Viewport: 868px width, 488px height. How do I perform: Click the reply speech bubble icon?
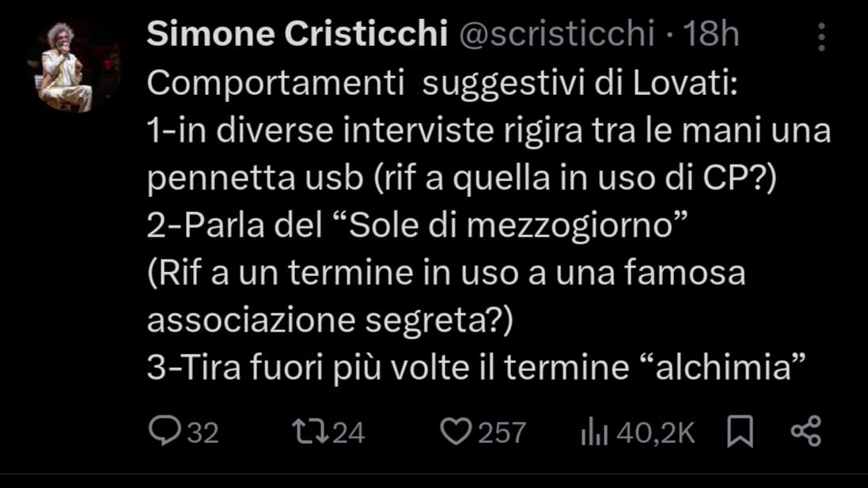pyautogui.click(x=164, y=432)
